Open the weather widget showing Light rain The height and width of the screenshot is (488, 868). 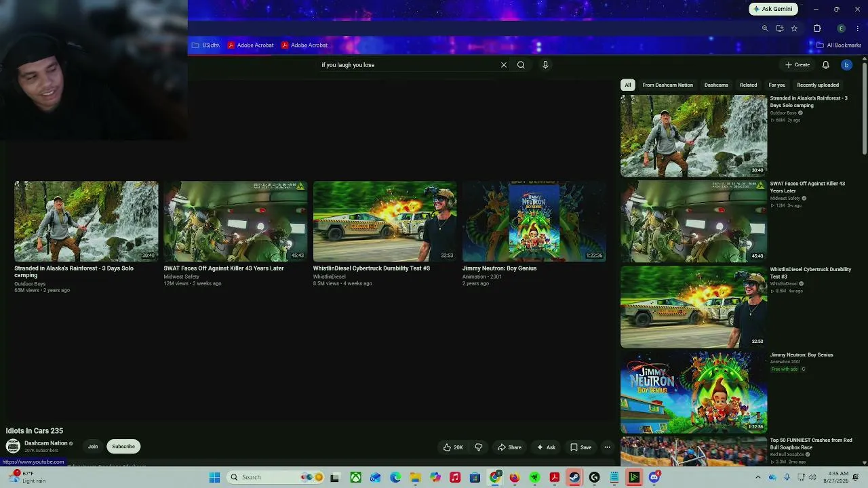tap(26, 477)
